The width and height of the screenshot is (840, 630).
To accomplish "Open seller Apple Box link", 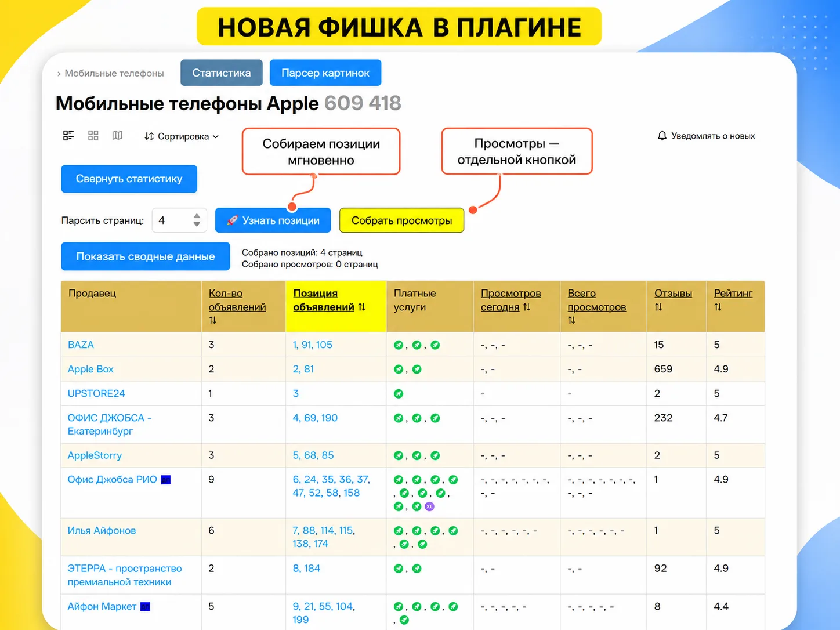I will [x=90, y=369].
